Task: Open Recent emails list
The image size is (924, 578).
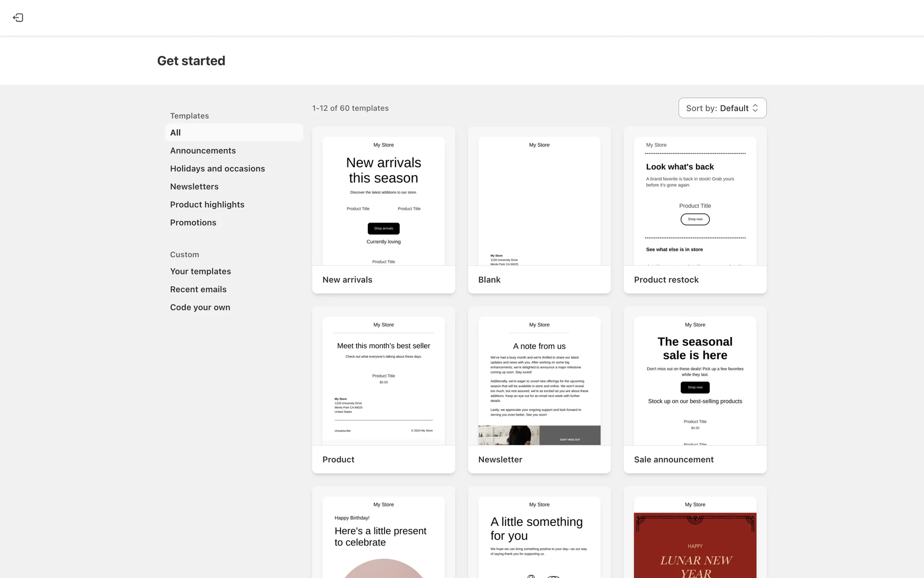Action: [198, 289]
